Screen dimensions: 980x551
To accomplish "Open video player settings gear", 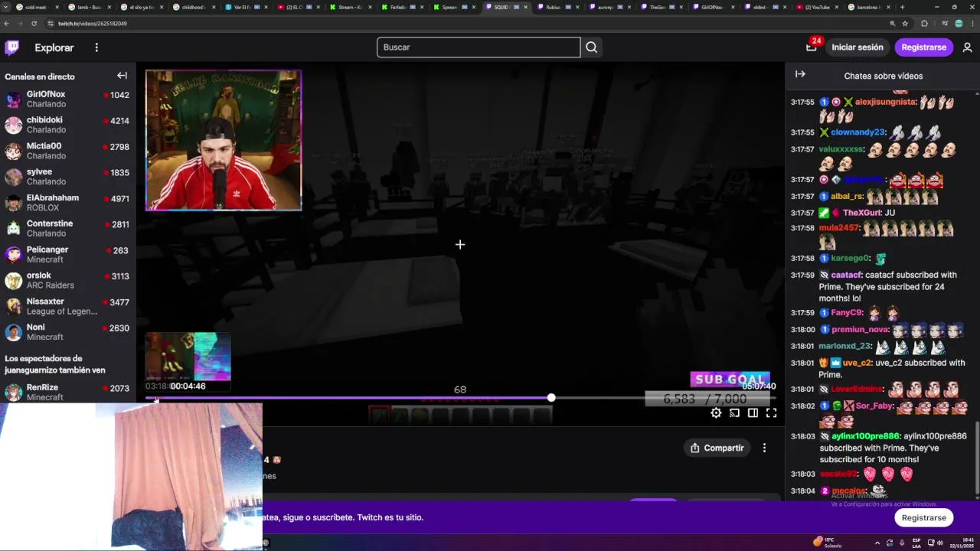I will coord(716,413).
